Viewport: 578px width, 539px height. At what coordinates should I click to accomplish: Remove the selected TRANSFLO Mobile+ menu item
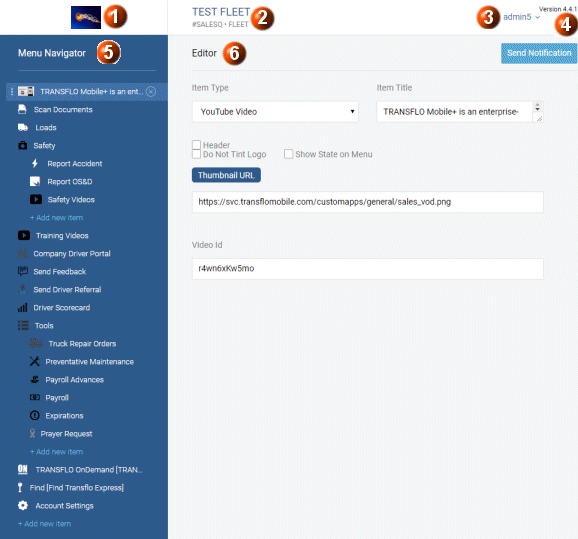click(x=151, y=91)
